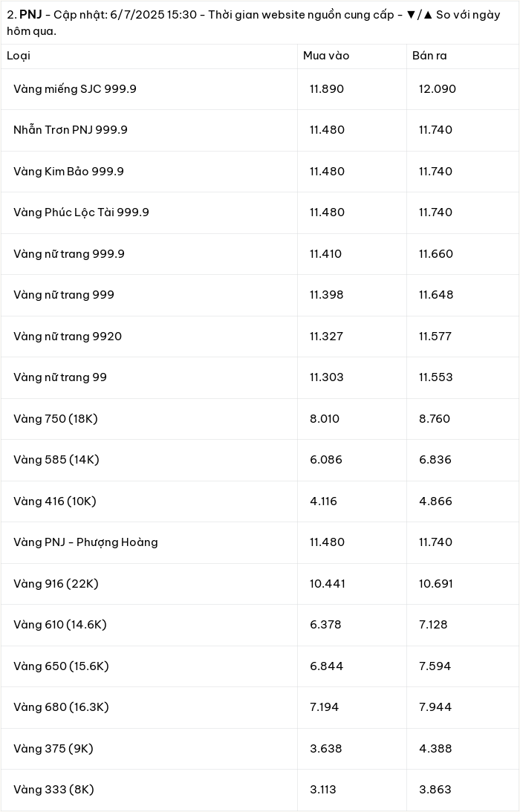Image resolution: width=520 pixels, height=812 pixels.
Task: Click buy price 4.116 for 10K gold
Action: [323, 501]
